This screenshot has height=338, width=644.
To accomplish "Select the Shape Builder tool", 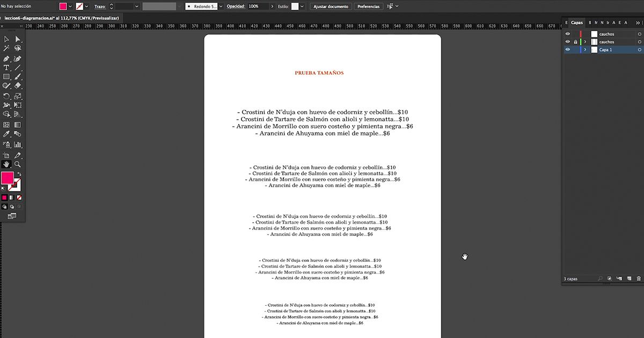I will [6, 114].
